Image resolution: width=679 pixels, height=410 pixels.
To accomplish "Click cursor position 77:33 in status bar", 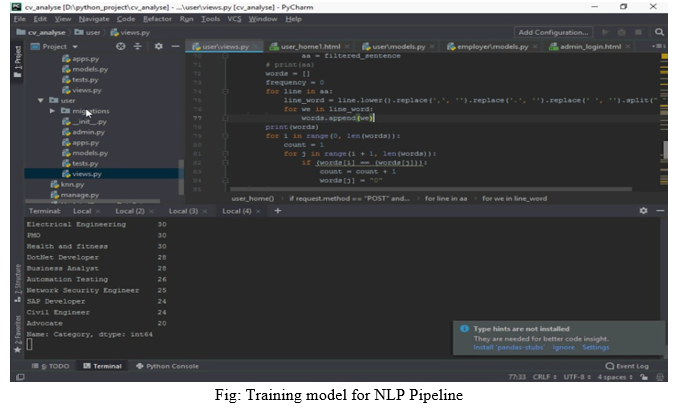I will point(516,377).
